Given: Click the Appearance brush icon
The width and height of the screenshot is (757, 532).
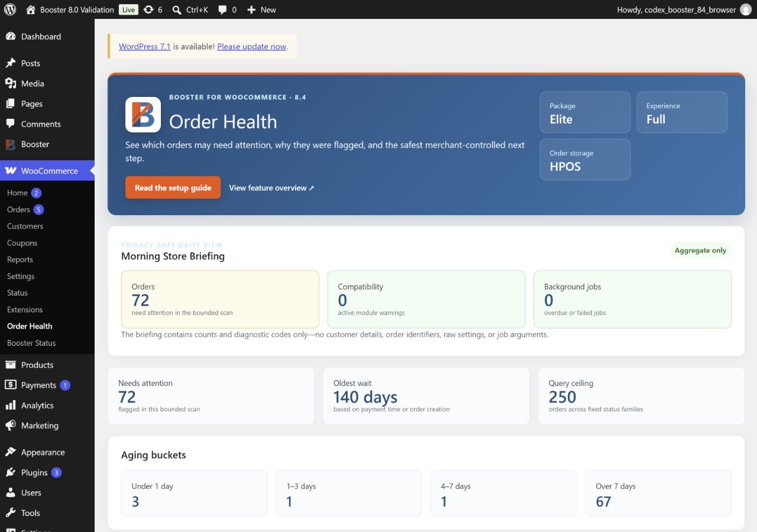Looking at the screenshot, I should point(11,452).
